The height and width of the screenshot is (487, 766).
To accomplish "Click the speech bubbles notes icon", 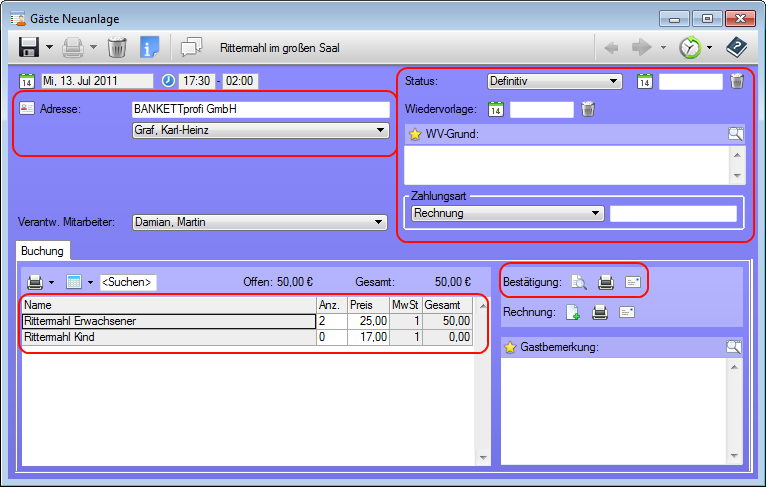I will pyautogui.click(x=191, y=47).
